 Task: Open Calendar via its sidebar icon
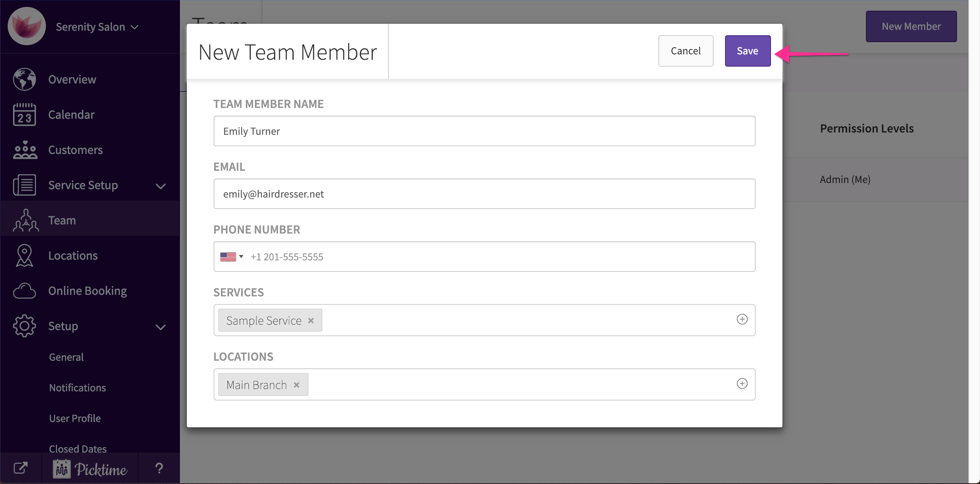24,114
